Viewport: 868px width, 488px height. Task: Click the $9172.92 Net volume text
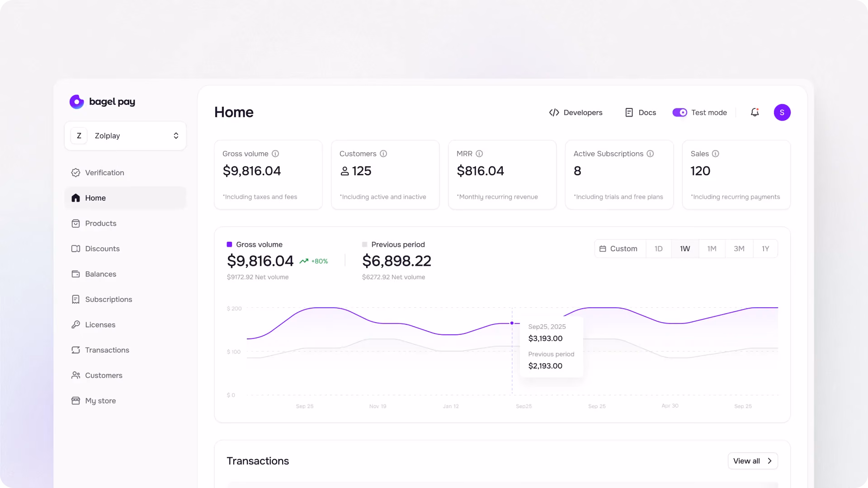[x=258, y=277]
